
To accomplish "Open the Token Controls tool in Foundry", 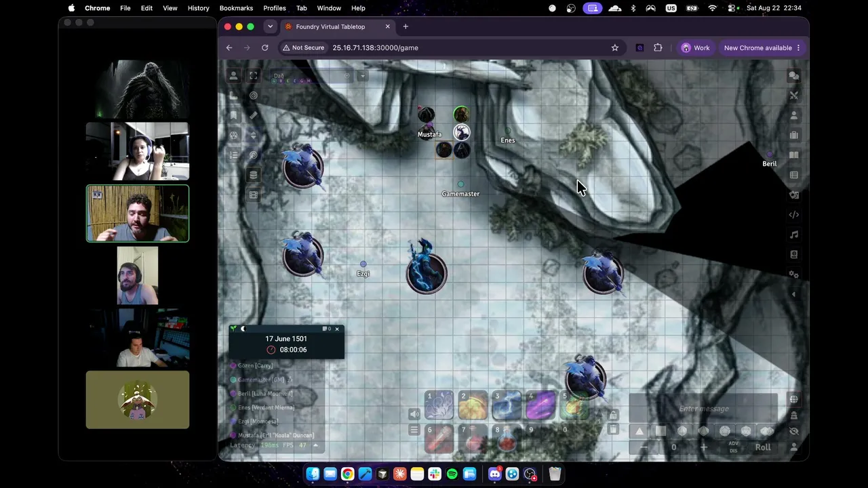I will click(233, 76).
